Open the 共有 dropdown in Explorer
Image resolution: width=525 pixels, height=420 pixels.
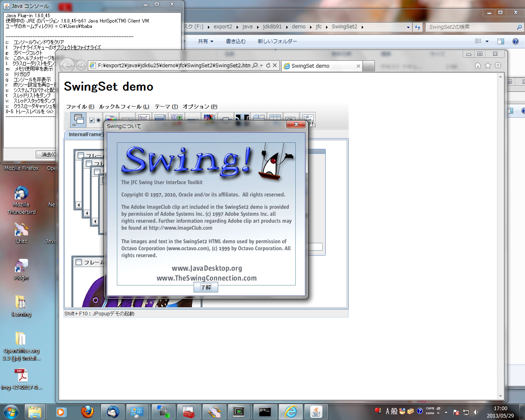tap(205, 41)
